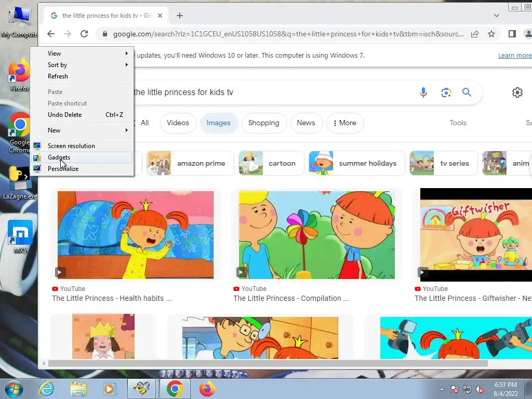Switch to the Shopping search tab
The image size is (532, 399).
coord(263,123)
